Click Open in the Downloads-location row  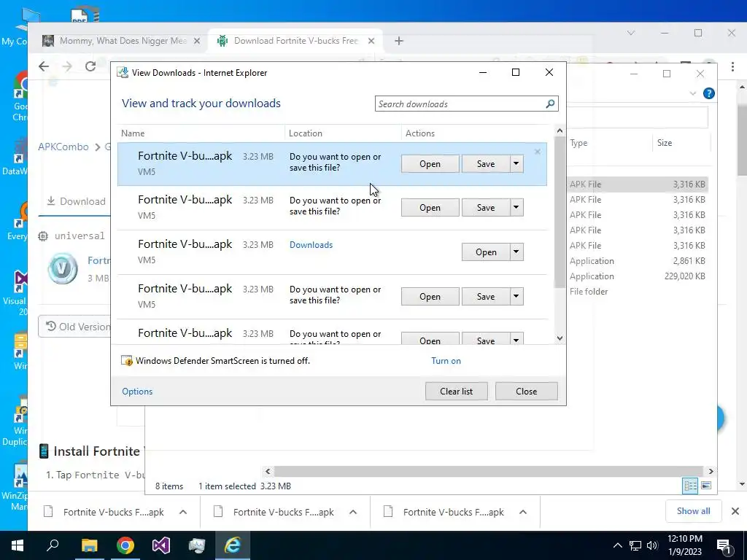click(485, 252)
